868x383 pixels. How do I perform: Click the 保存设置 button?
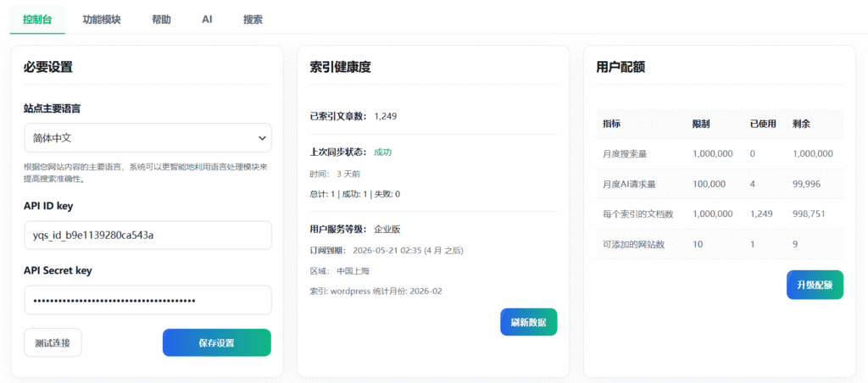click(x=216, y=343)
